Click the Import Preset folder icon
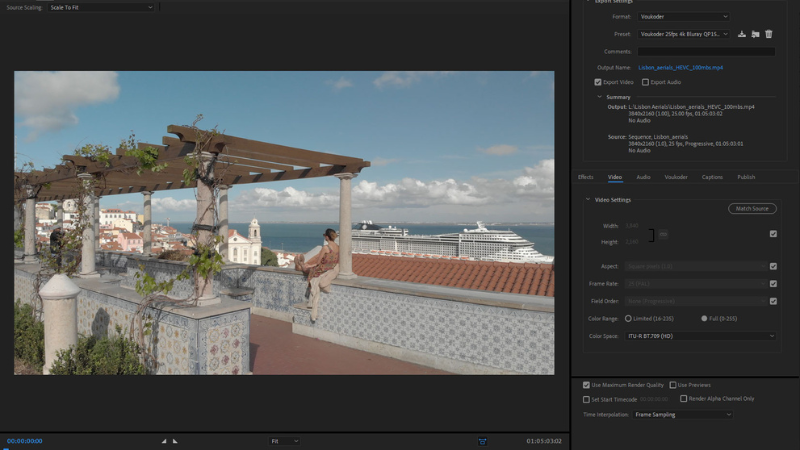The width and height of the screenshot is (800, 450). pos(755,34)
